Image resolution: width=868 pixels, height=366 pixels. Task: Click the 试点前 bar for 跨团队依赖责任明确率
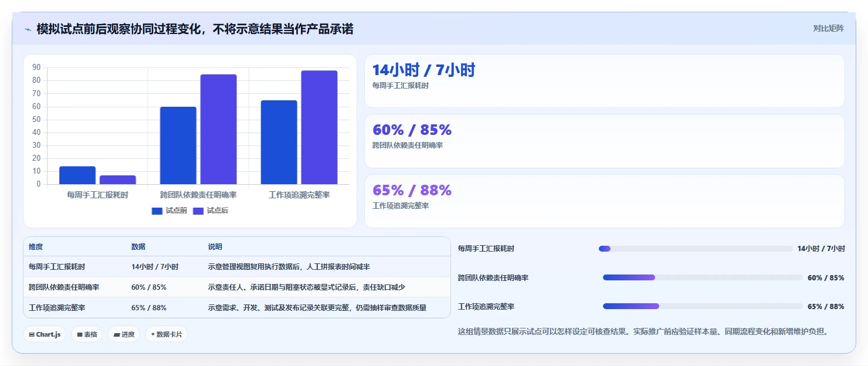coord(178,145)
